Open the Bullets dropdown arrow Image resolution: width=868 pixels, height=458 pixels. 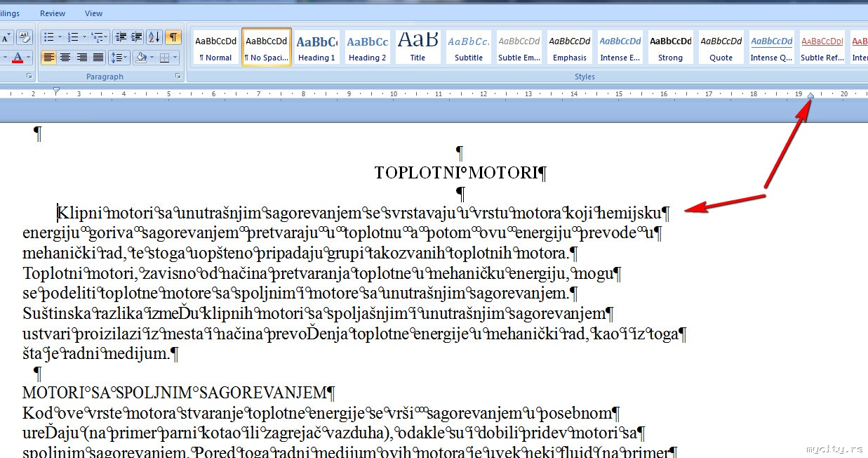60,37
